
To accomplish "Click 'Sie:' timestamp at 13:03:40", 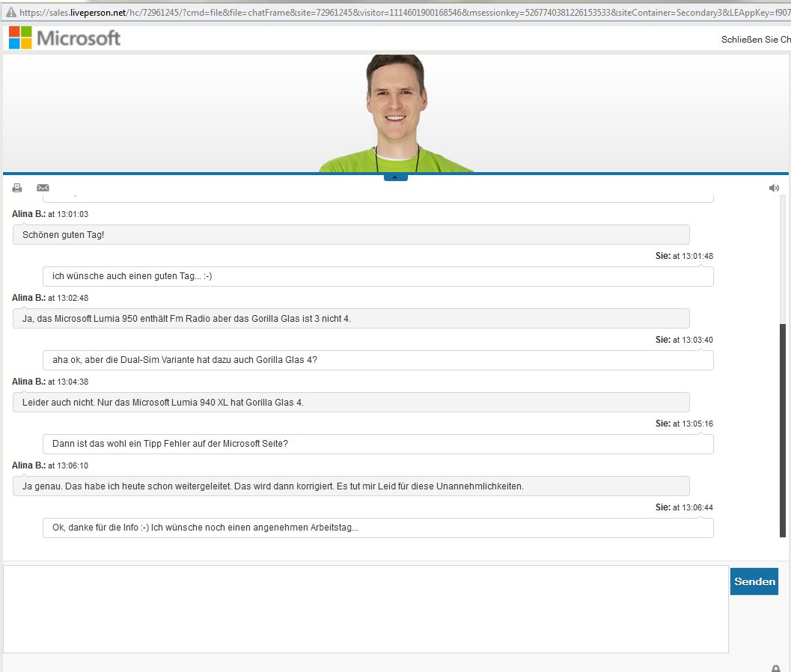I will click(x=684, y=340).
